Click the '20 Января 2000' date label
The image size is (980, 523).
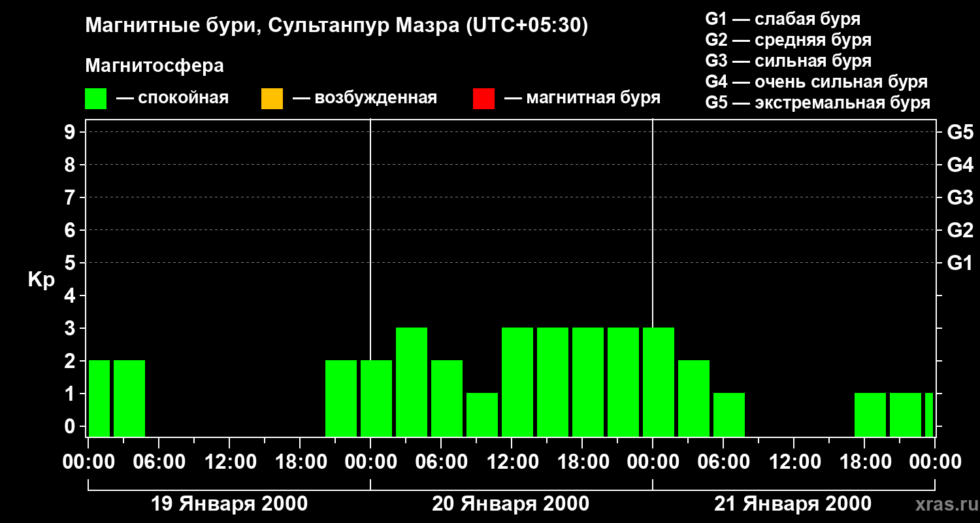(511, 504)
